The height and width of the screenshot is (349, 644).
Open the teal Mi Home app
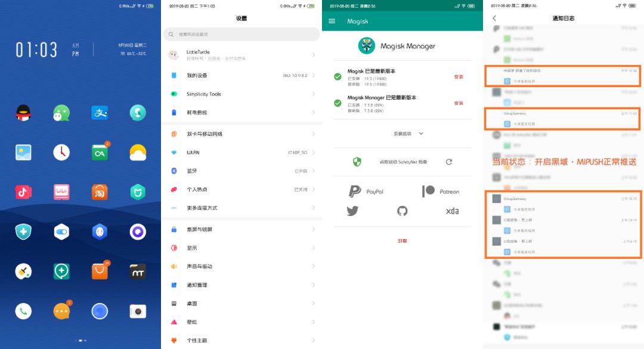(x=138, y=192)
